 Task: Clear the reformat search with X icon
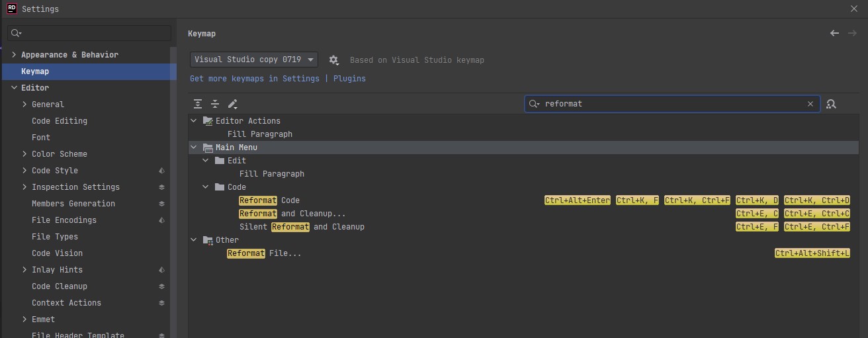810,104
